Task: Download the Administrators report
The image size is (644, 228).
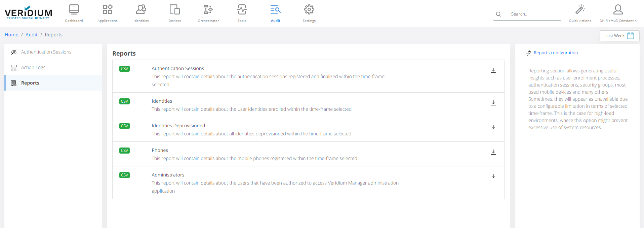Action: point(493,176)
